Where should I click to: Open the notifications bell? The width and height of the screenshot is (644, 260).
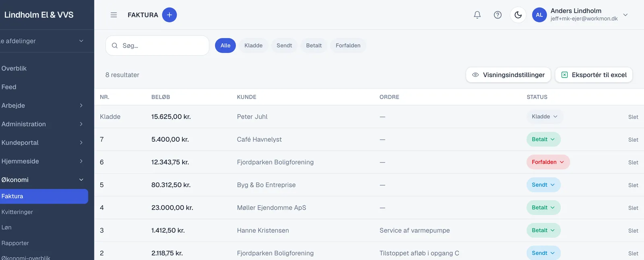(x=477, y=15)
